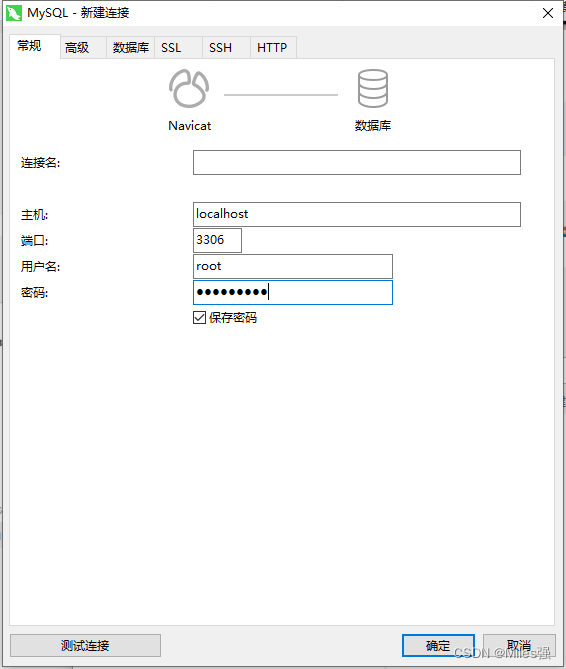Click the 用户名: label
The height and width of the screenshot is (669, 566).
pos(41,267)
